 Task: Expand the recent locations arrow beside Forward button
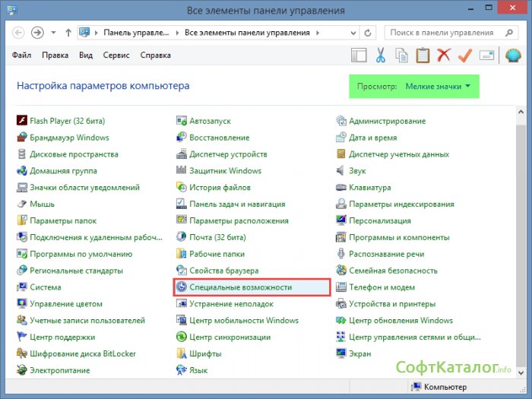click(53, 33)
